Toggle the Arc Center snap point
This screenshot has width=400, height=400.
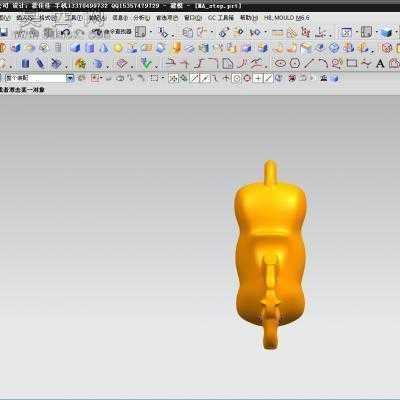click(236, 78)
